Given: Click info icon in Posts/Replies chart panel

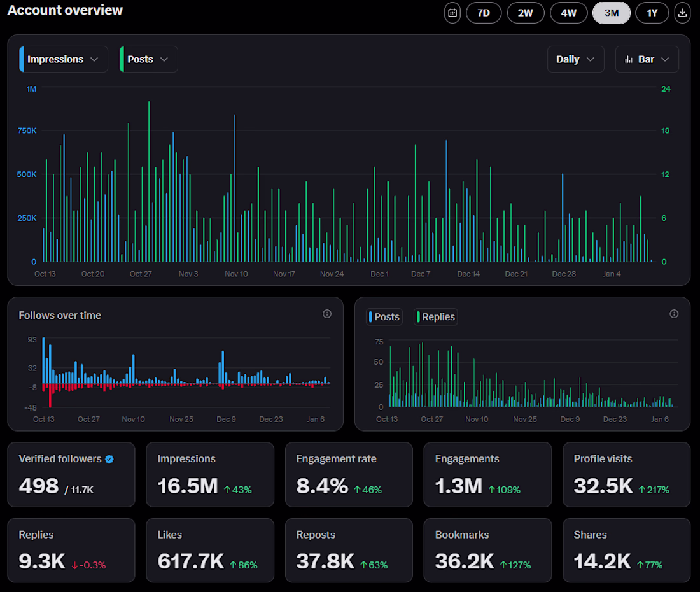Looking at the screenshot, I should point(674,314).
